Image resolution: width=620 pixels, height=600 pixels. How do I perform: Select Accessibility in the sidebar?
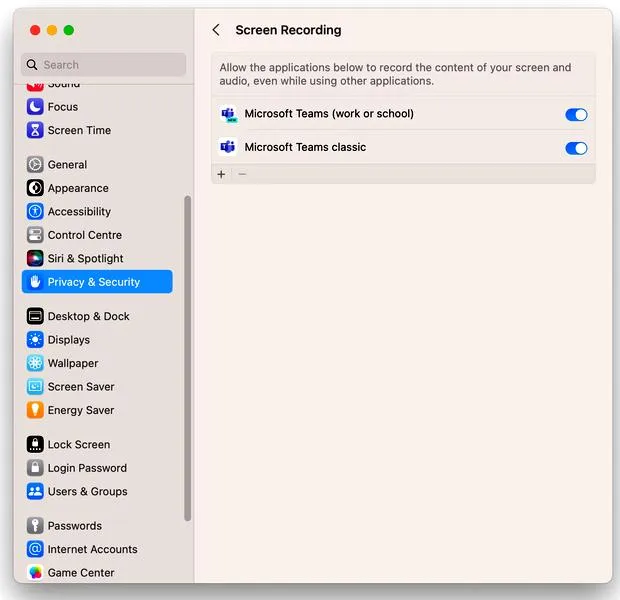pos(99,212)
